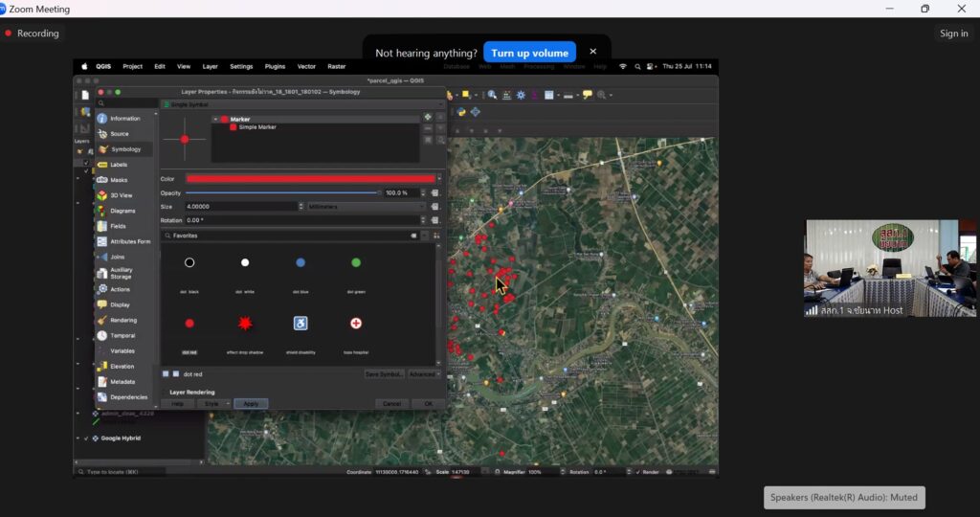The height and width of the screenshot is (517, 980).
Task: Expand the Layer Rendering section
Action: (191, 392)
